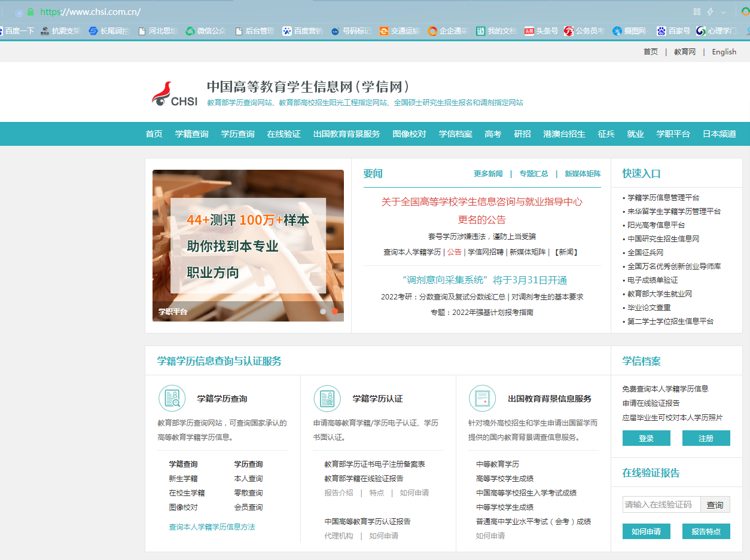This screenshot has height=560, width=750.
Task: Click the lock icon in the address bar
Action: pyautogui.click(x=31, y=11)
